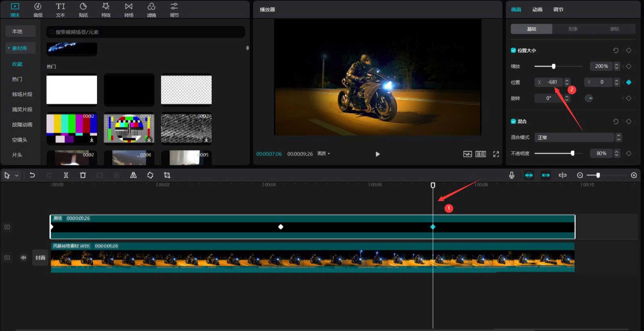Toggle keyframe for 旋转 rotation
Screen dimensions: 644x331
[x=628, y=98]
